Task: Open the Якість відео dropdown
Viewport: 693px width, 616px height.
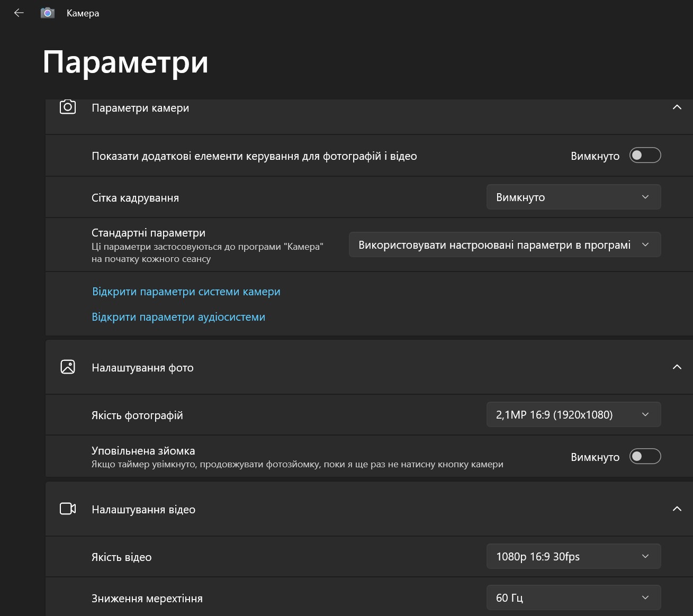Action: pos(573,557)
